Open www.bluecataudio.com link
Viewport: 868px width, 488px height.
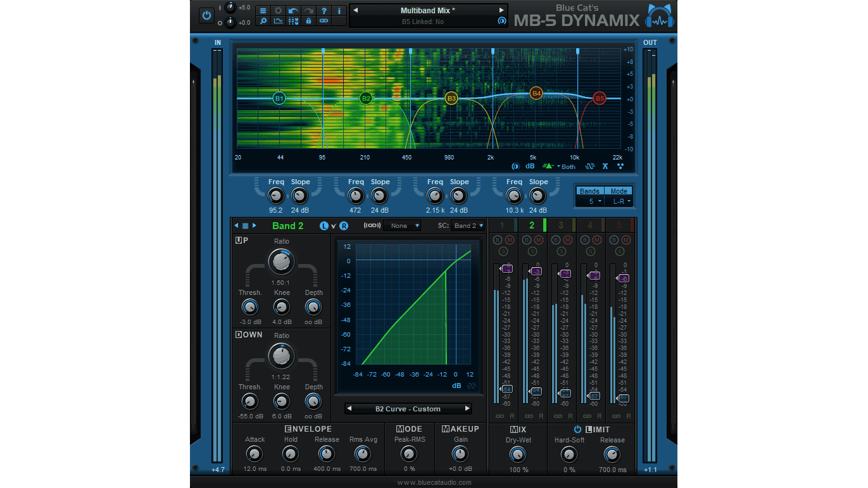[434, 482]
